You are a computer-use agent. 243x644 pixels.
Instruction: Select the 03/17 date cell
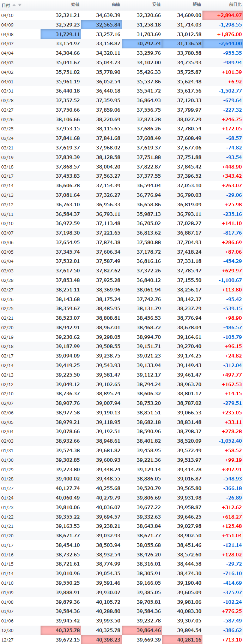click(x=7, y=176)
